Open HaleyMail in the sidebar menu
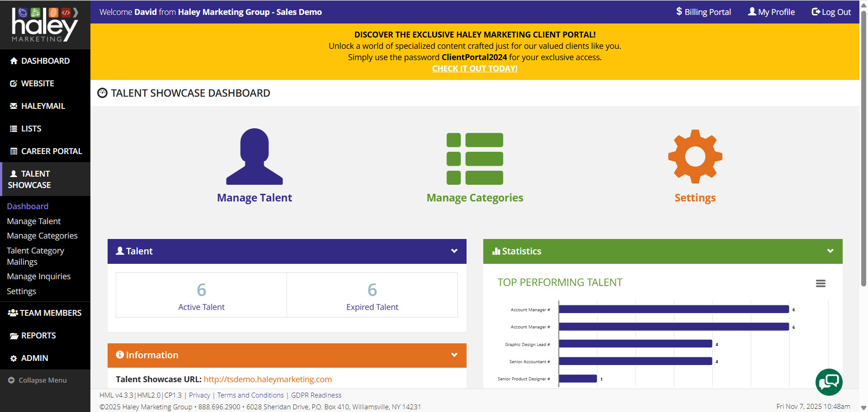This screenshot has height=412, width=868. (43, 106)
